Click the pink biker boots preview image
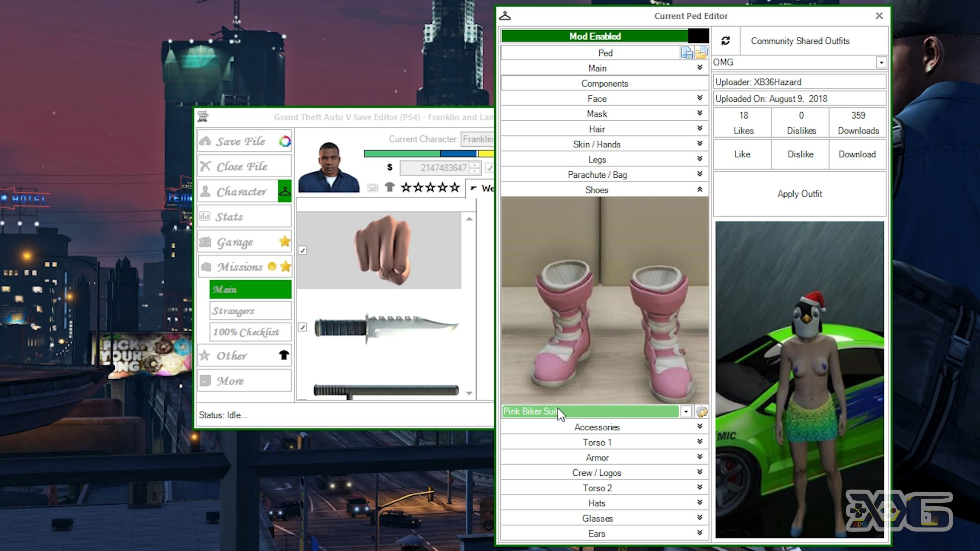This screenshot has width=980, height=551. [604, 300]
